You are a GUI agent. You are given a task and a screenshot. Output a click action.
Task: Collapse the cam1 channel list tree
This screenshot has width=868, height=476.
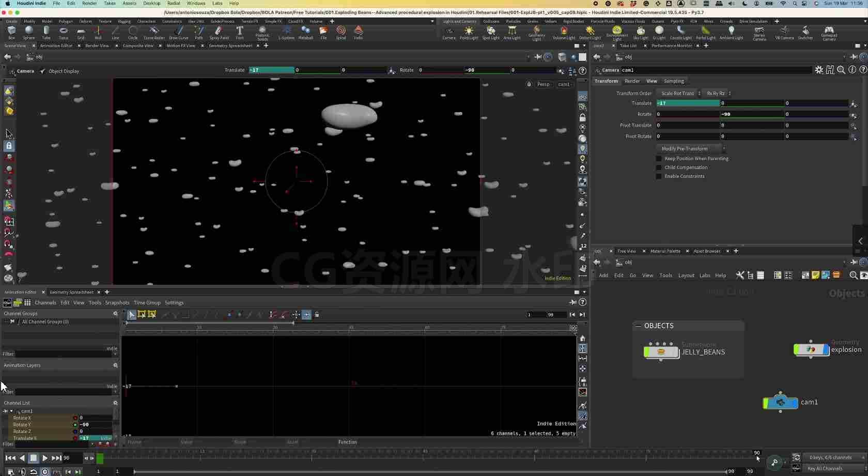[11, 411]
